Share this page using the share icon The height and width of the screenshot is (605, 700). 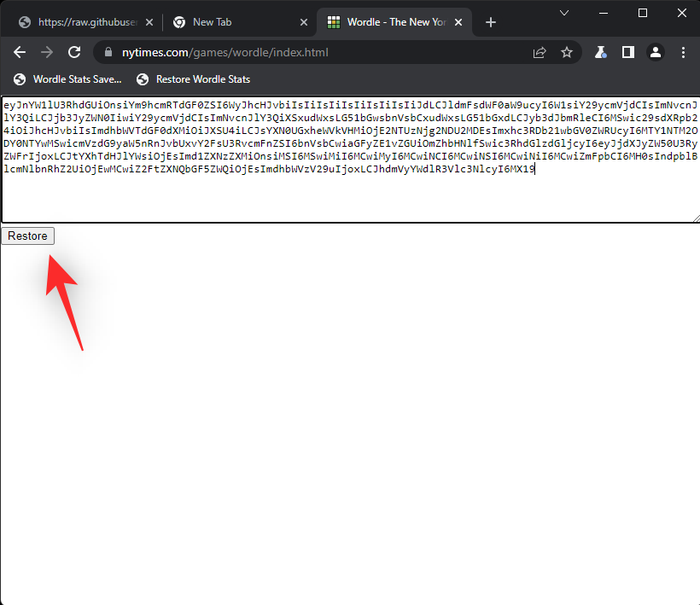tap(540, 52)
